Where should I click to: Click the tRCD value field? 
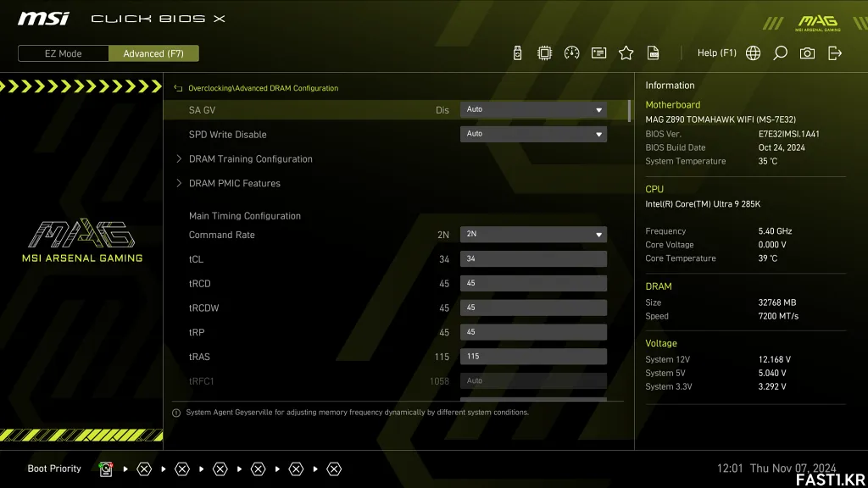533,283
